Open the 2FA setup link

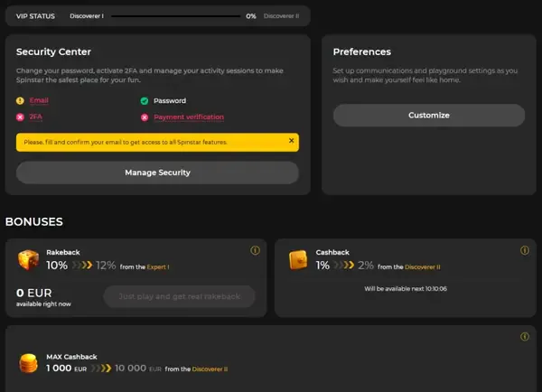(x=36, y=117)
